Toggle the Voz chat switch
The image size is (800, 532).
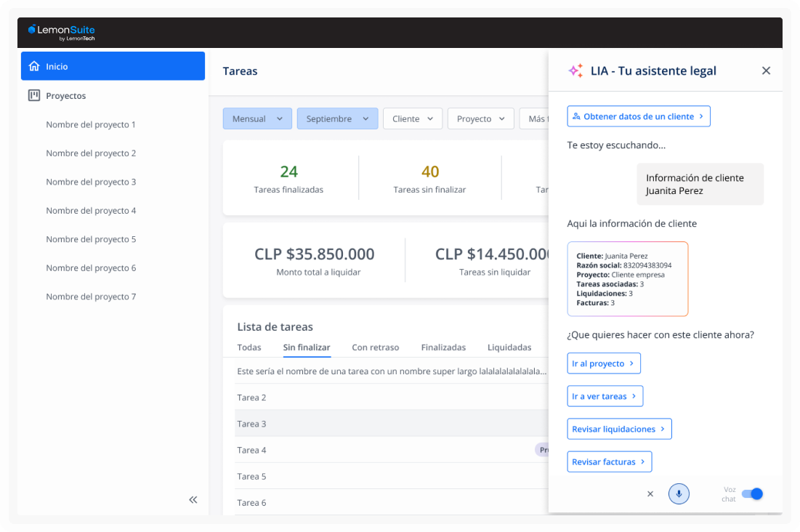[752, 493]
